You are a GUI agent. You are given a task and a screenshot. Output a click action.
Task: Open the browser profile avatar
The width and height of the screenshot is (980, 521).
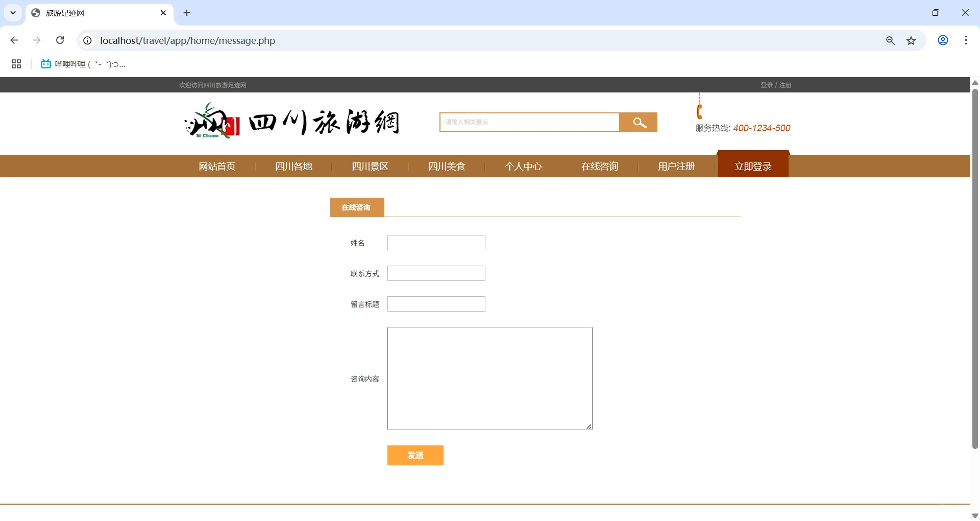pyautogui.click(x=943, y=40)
